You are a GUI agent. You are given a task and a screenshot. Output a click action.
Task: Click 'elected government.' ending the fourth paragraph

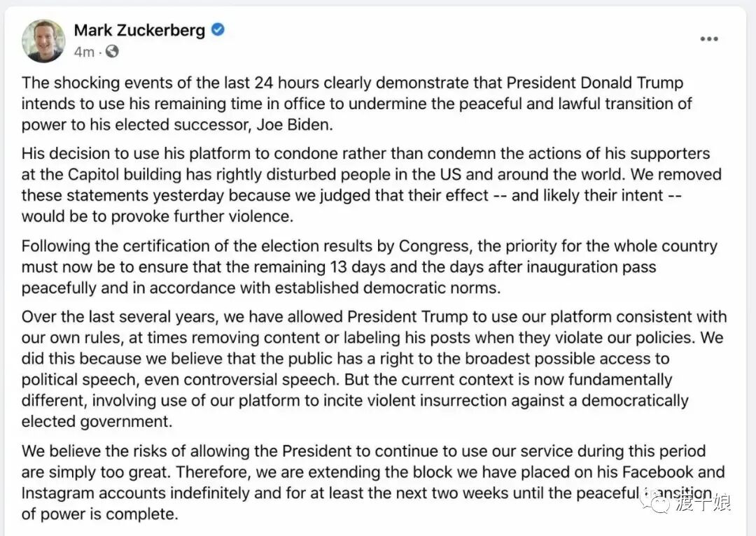click(x=97, y=422)
